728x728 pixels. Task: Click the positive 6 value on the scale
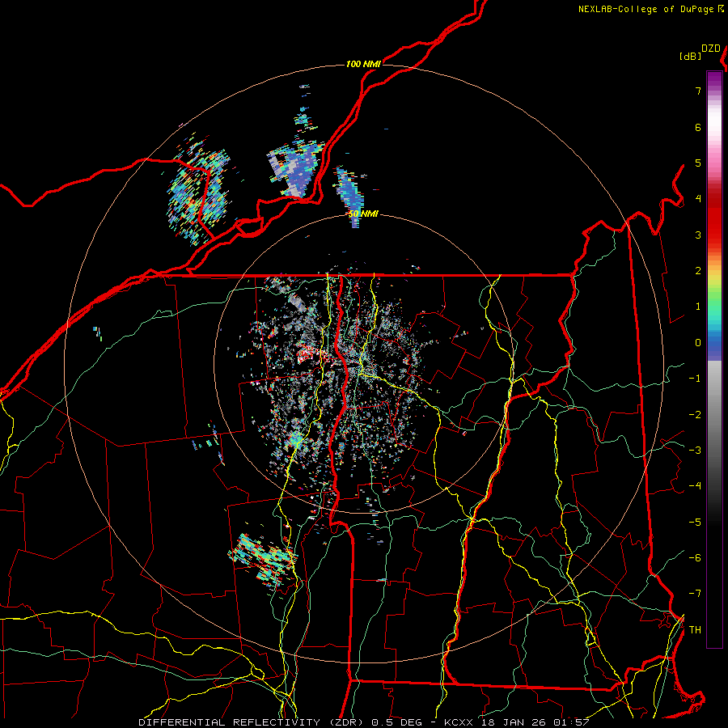point(698,127)
